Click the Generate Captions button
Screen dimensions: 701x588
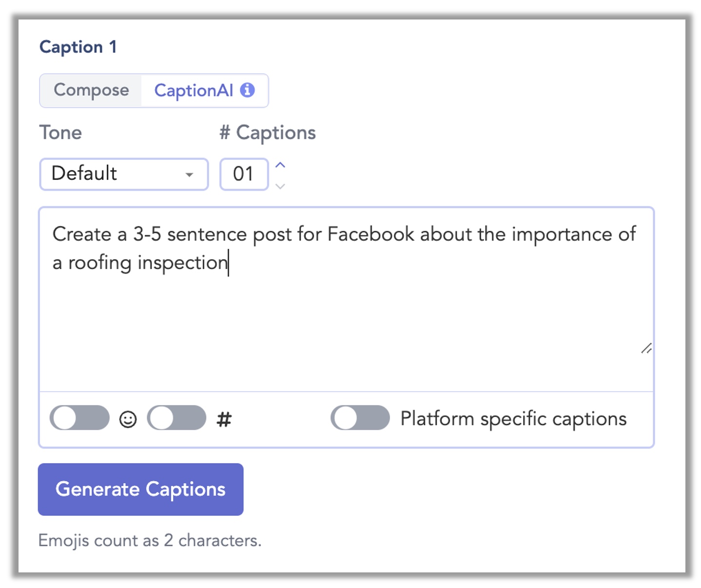(140, 489)
